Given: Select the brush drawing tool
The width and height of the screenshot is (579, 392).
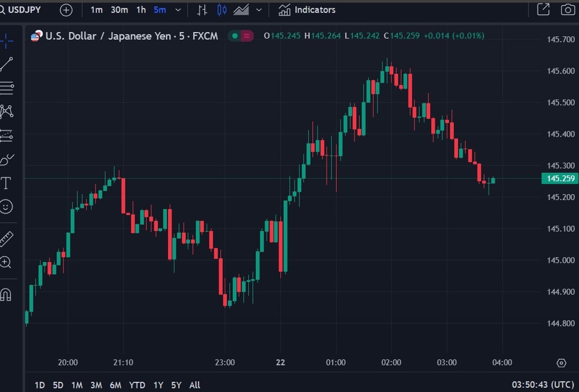Looking at the screenshot, I should (x=7, y=159).
